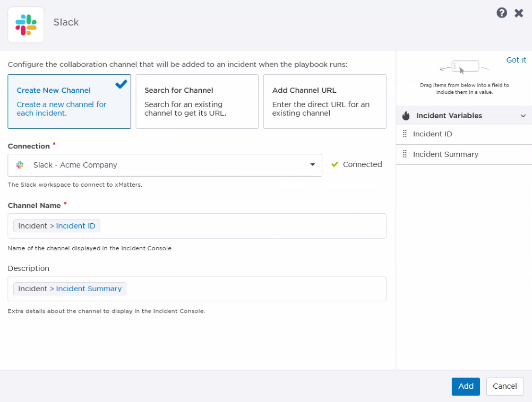Click the flame icon beside Incident Variables

click(x=406, y=116)
